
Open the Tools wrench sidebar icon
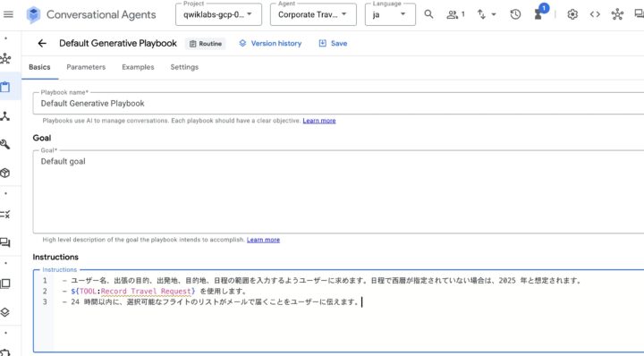[x=5, y=144]
